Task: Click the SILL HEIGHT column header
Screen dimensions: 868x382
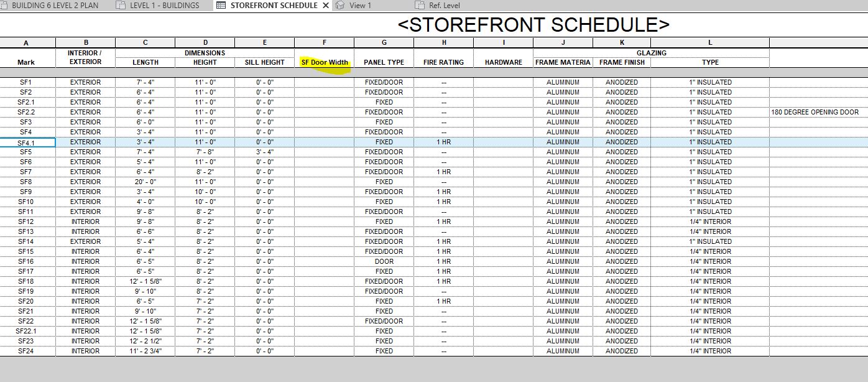Action: click(264, 62)
